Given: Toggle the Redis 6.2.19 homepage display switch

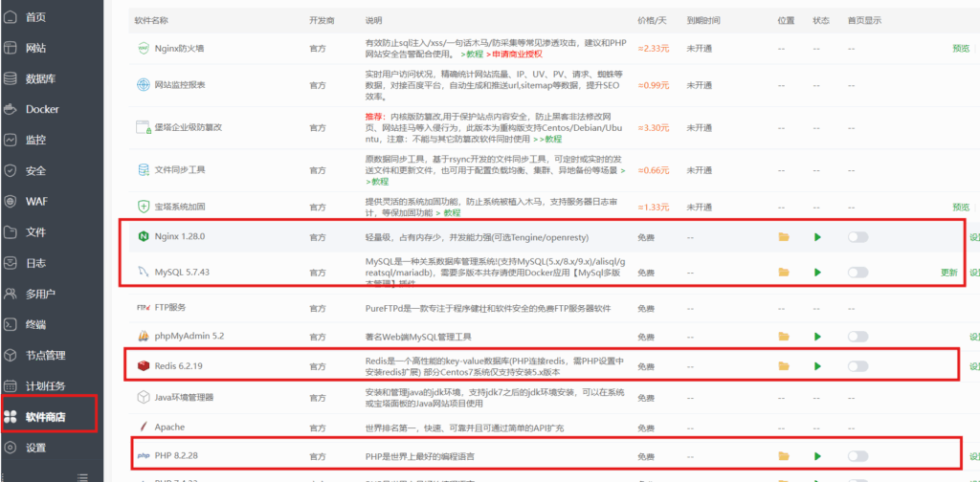Looking at the screenshot, I should click(x=857, y=365).
